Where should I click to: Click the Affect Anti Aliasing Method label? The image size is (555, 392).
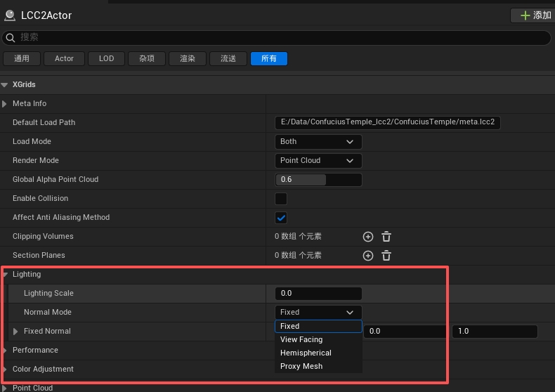(61, 218)
